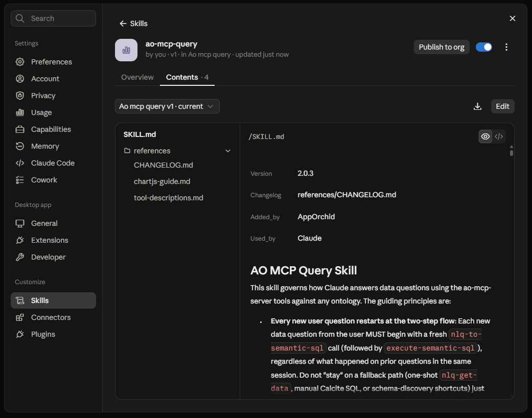Click the Edit button
Screen dimensions: 532x418
(x=502, y=106)
